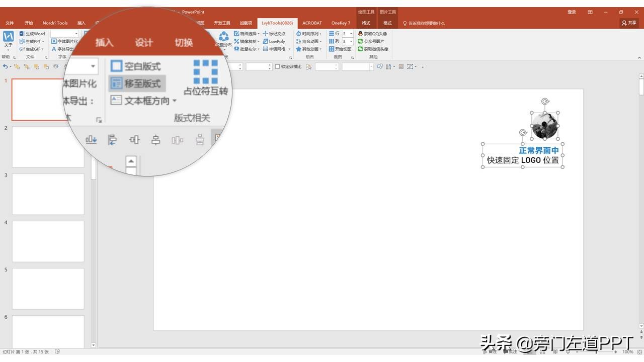
Task: Expand the 特殊选择 dropdown
Action: 247,34
